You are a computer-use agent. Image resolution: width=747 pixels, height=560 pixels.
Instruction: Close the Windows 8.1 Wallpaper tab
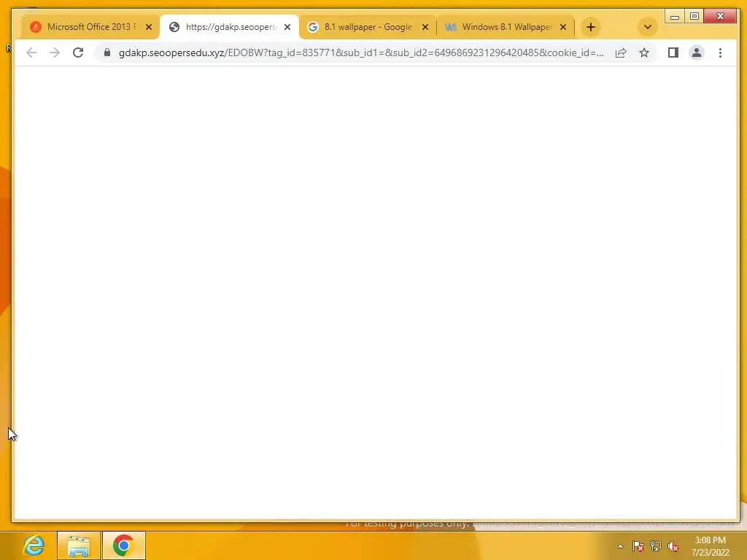(x=563, y=27)
